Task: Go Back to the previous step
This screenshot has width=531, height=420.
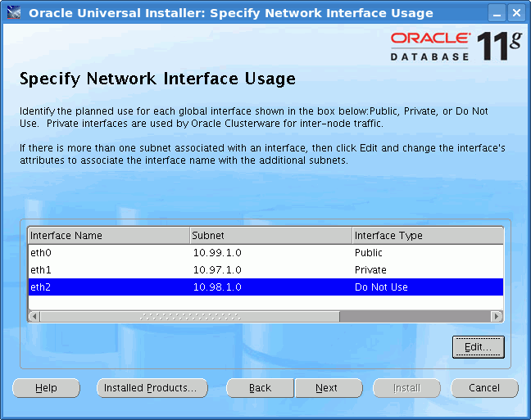Action: [260, 388]
